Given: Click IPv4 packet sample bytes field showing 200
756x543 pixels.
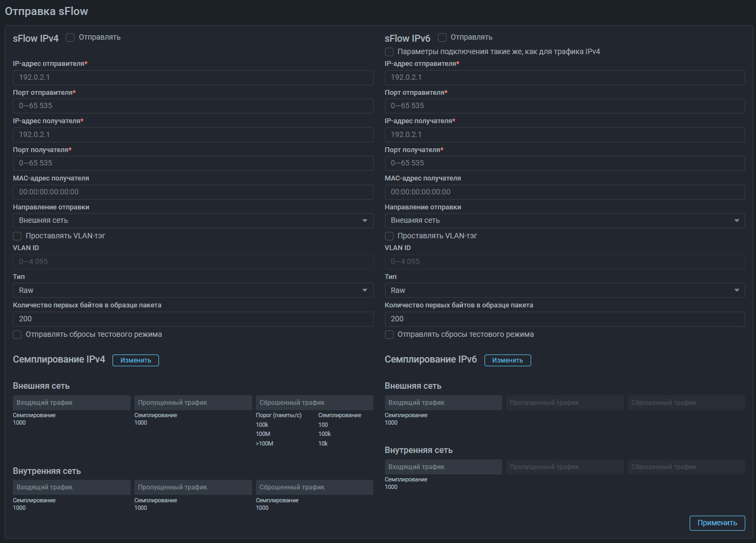Looking at the screenshot, I should click(x=193, y=319).
